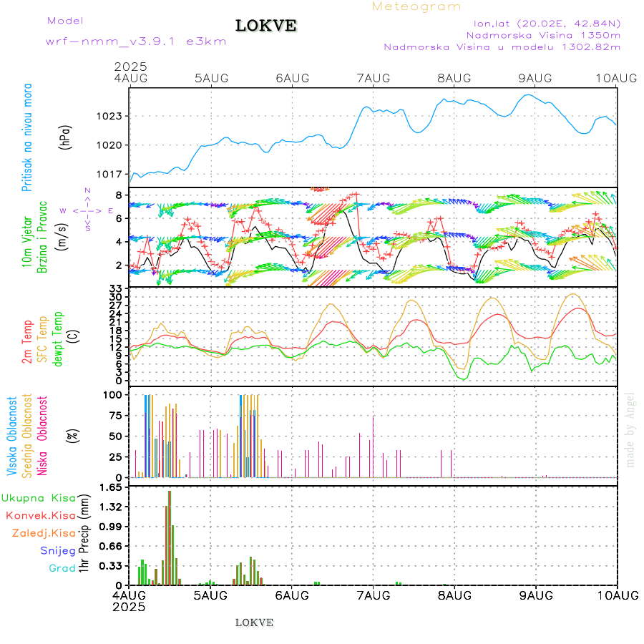The height and width of the screenshot is (644, 644).
Task: Select the Ukupna Kisa legend entry
Action: (x=38, y=497)
